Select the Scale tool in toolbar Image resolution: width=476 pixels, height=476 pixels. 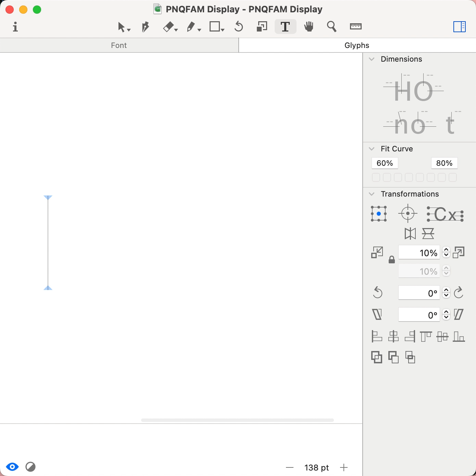(262, 27)
